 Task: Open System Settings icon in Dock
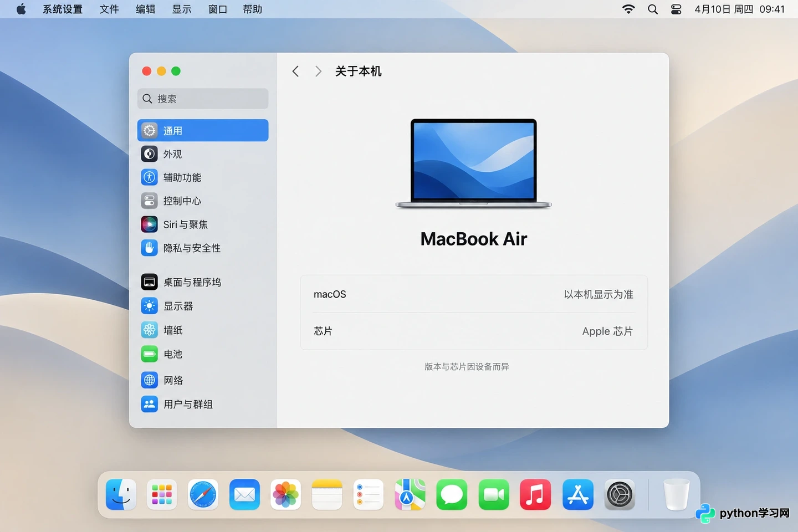620,494
